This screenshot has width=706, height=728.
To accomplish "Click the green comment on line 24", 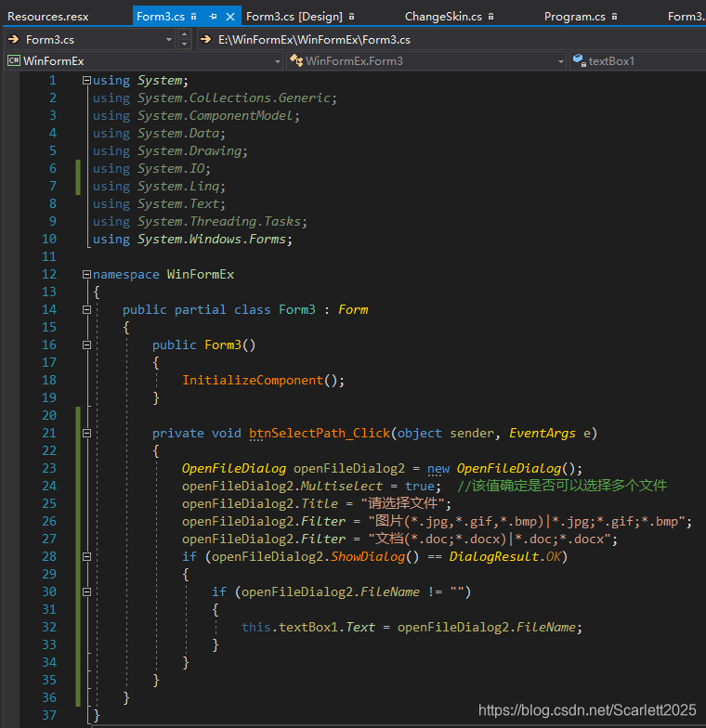I will [x=562, y=486].
